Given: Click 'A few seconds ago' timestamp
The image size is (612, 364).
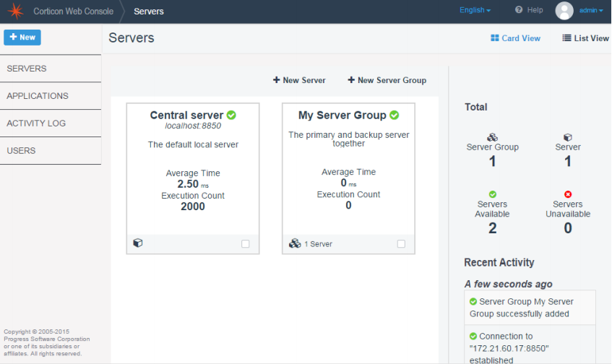Looking at the screenshot, I should [508, 284].
